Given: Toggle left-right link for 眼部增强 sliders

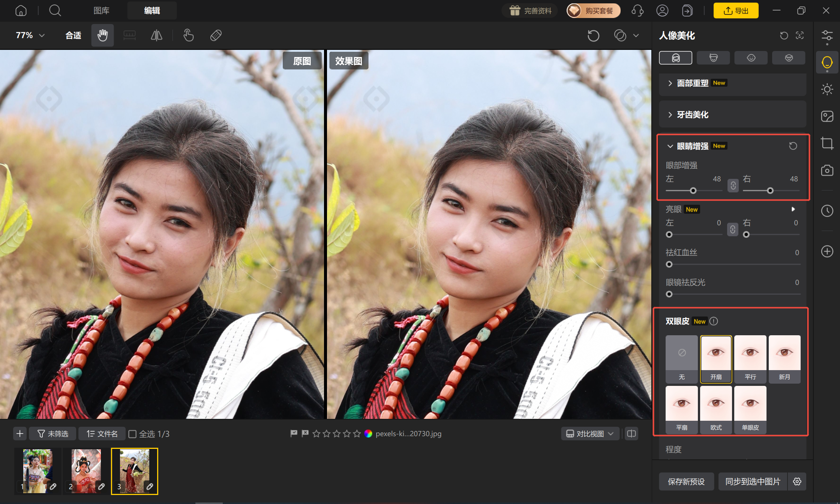Looking at the screenshot, I should tap(733, 185).
